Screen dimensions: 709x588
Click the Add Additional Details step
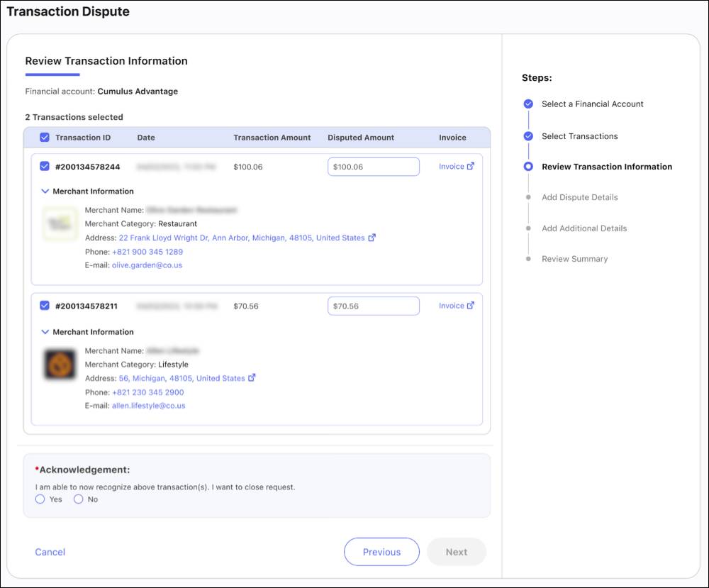pyautogui.click(x=584, y=228)
